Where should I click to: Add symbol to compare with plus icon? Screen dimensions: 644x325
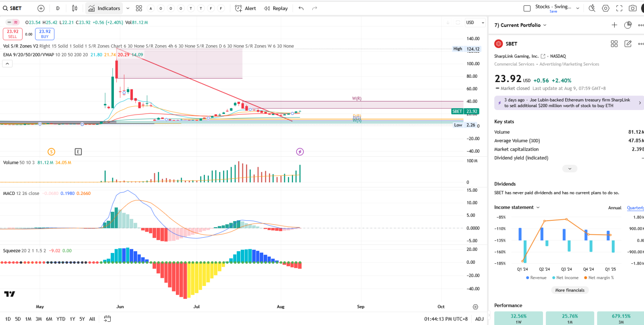coord(41,8)
